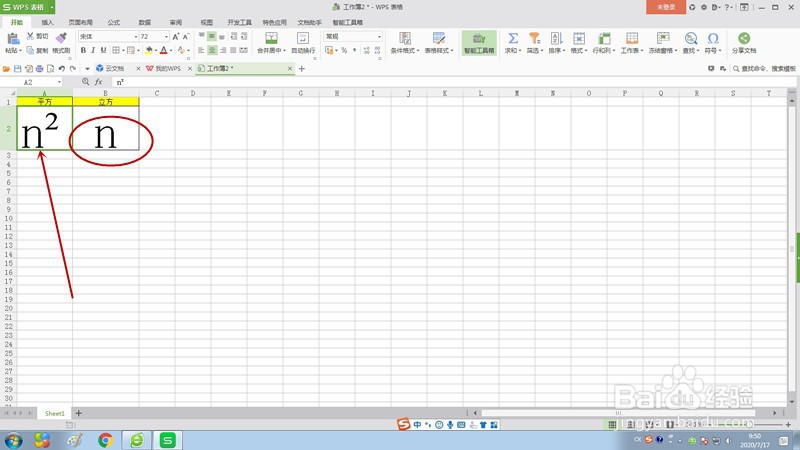Toggle bold formatting
The image size is (800, 450).
(83, 51)
